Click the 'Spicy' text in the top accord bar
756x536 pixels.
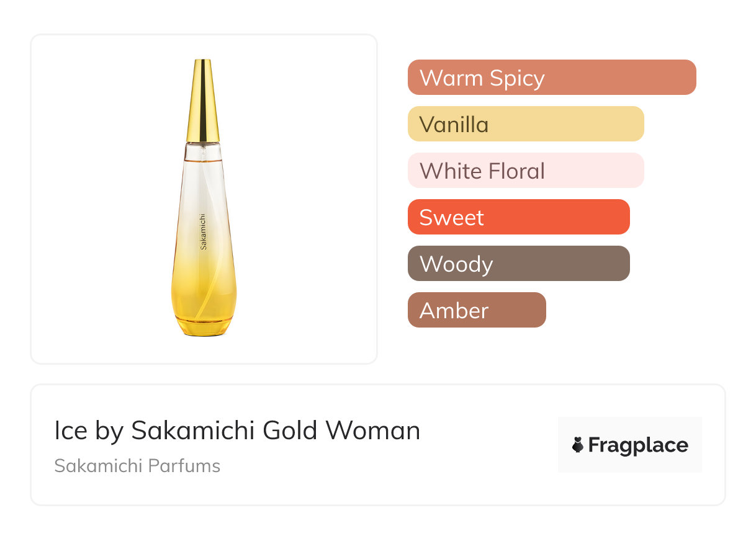(x=516, y=78)
